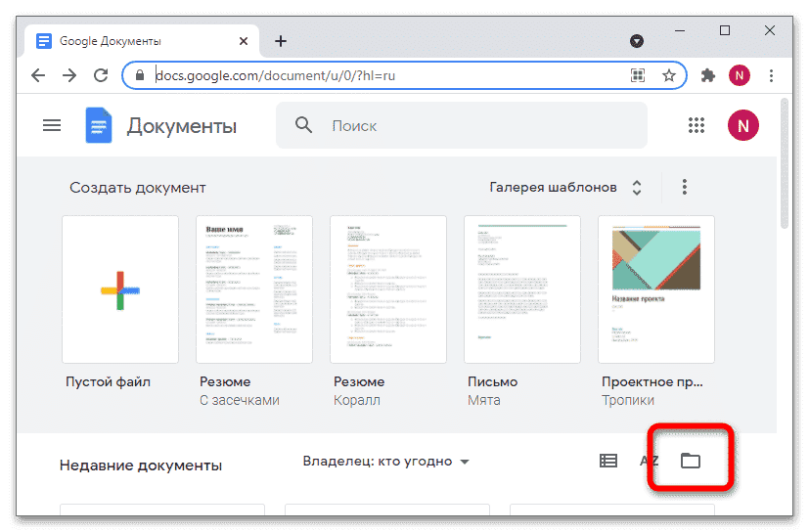Open the Chrome extensions puzzle icon
Screen dimensions: 809x532
(x=708, y=75)
